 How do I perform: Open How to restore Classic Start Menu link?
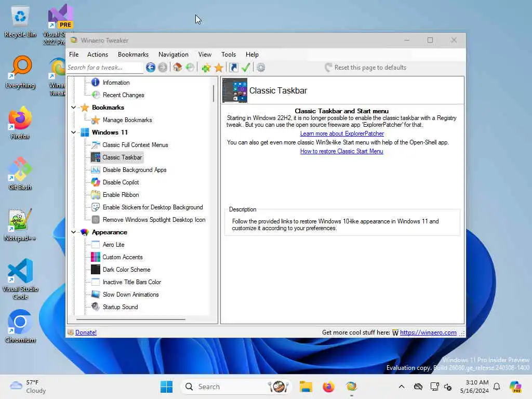click(342, 151)
